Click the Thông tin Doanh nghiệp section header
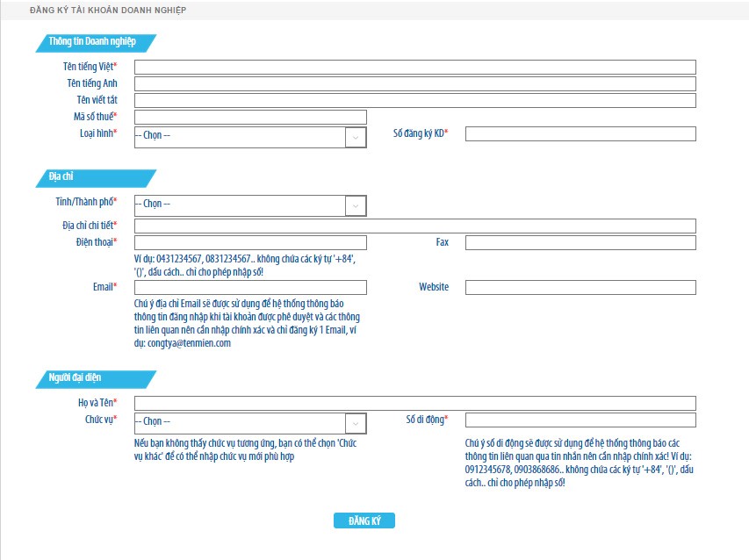 pos(96,43)
